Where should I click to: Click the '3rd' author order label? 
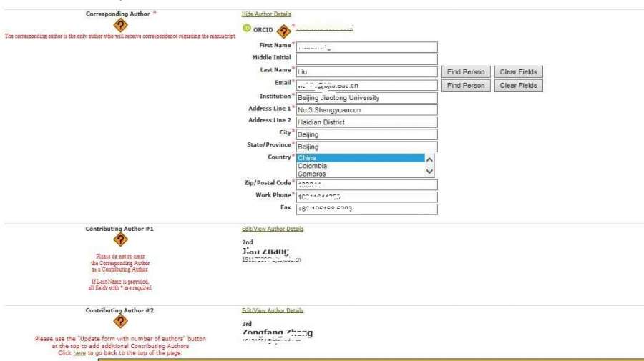coord(247,324)
